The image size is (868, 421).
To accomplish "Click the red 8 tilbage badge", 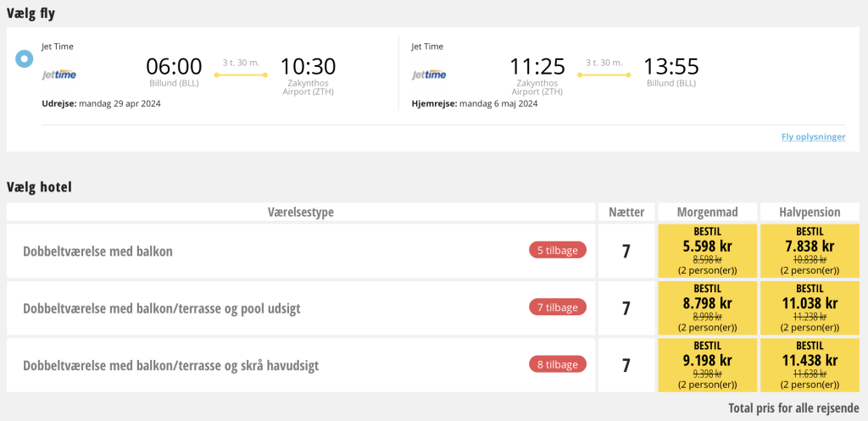I will click(557, 364).
